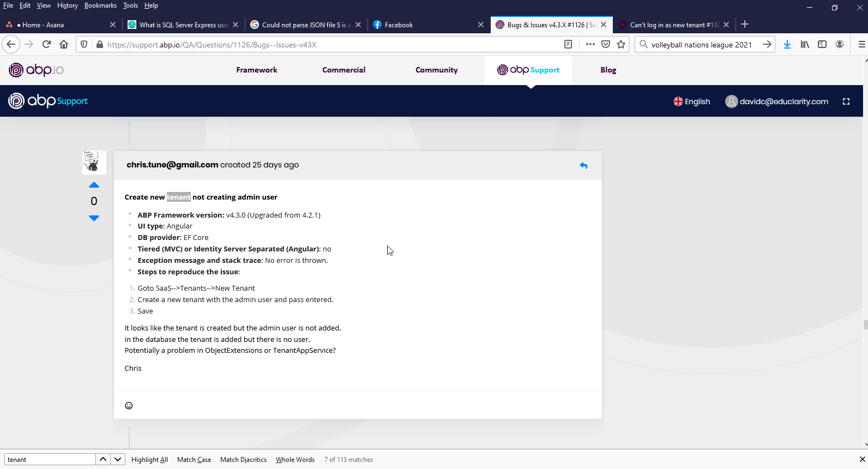The height and width of the screenshot is (469, 868).
Task: Open davidc@educlarity.com account menu
Action: (x=776, y=101)
